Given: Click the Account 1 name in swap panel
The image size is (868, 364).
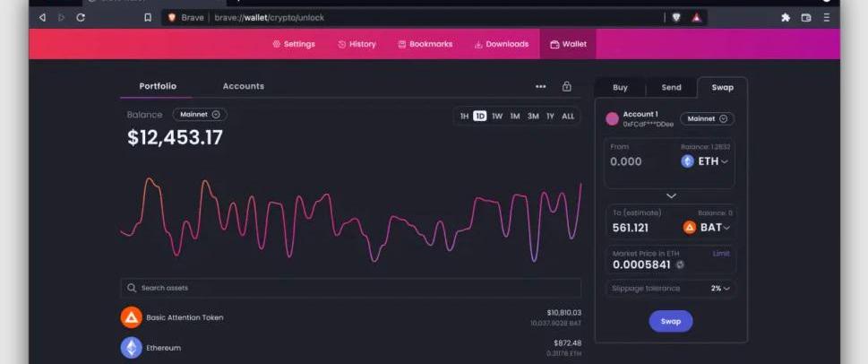Looking at the screenshot, I should point(640,115).
